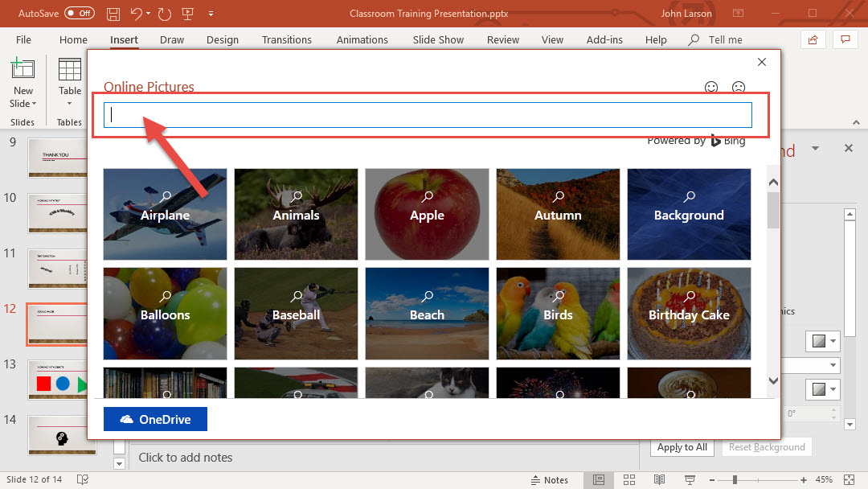Select the Birthday Cake picture category
The image size is (868, 489).
[689, 314]
